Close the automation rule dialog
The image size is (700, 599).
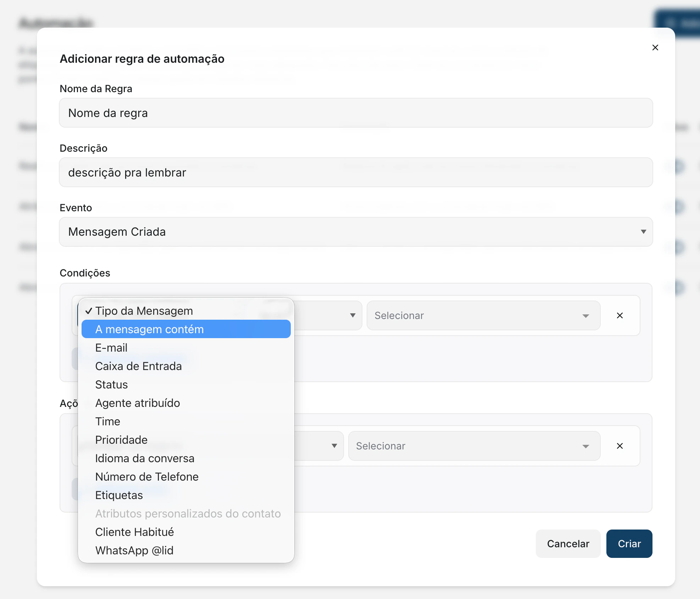coord(655,47)
